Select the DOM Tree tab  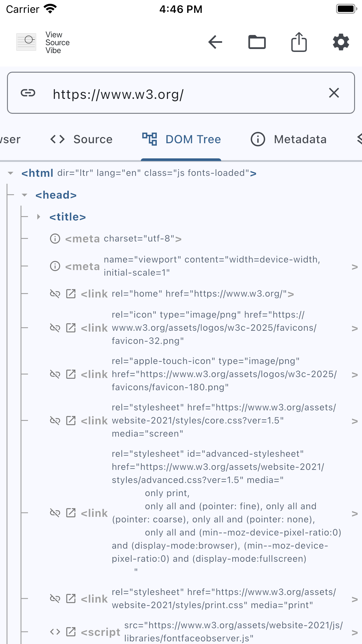pyautogui.click(x=181, y=139)
